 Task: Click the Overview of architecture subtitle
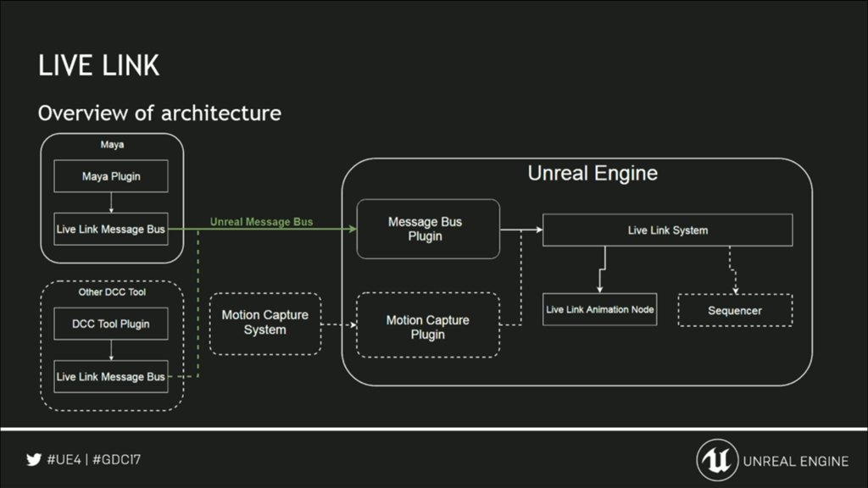tap(159, 113)
